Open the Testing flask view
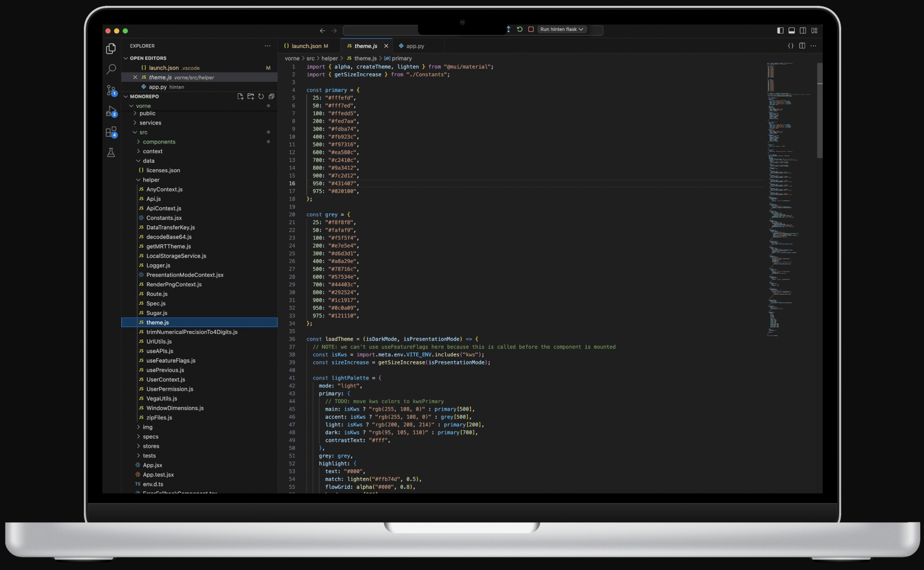The width and height of the screenshot is (924, 570). point(111,153)
